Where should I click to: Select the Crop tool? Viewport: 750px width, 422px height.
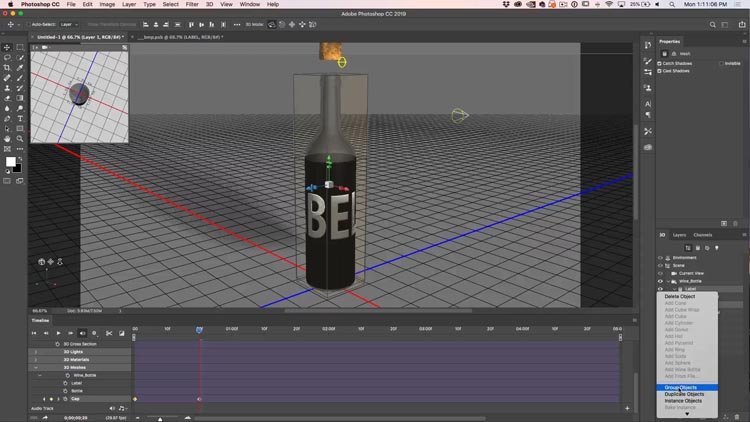[x=7, y=67]
